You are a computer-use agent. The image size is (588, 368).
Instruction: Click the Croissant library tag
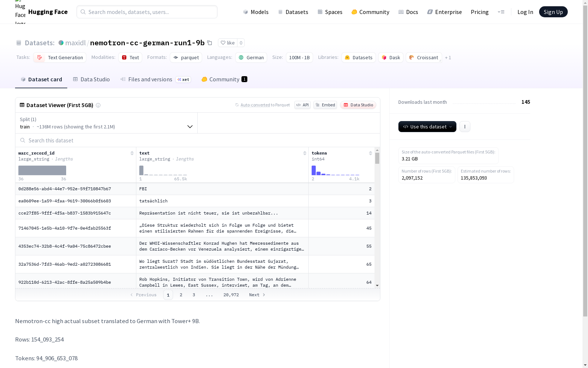pos(424,57)
